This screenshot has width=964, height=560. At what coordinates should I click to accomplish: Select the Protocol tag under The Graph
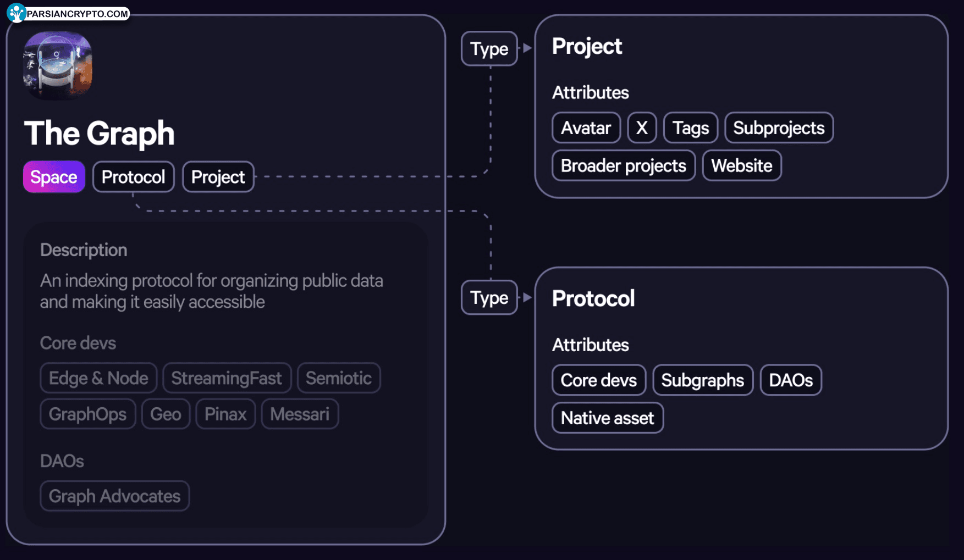[133, 177]
